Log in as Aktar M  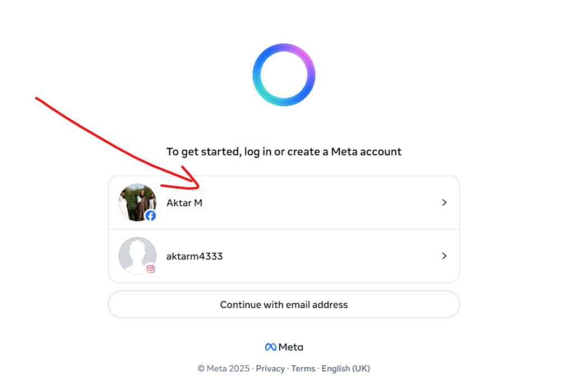[x=185, y=203]
